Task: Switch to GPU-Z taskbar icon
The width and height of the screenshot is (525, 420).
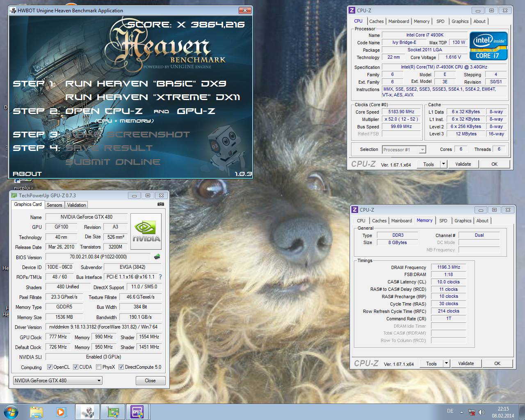Action: pos(112,412)
